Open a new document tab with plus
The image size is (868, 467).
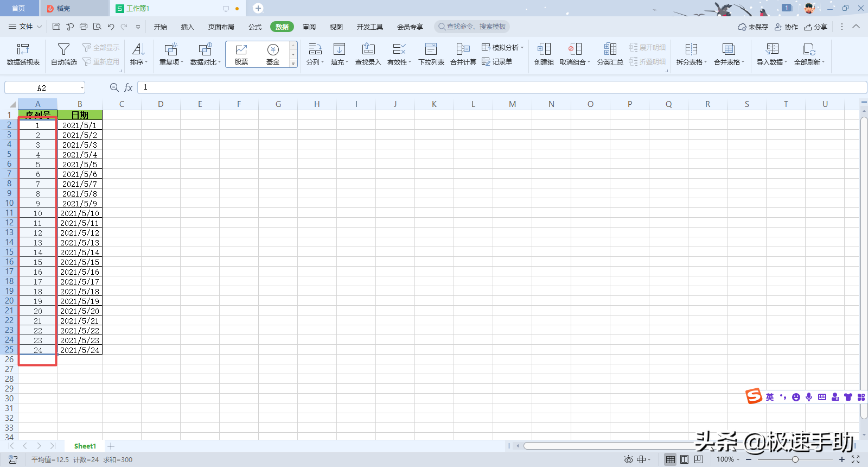pyautogui.click(x=258, y=8)
